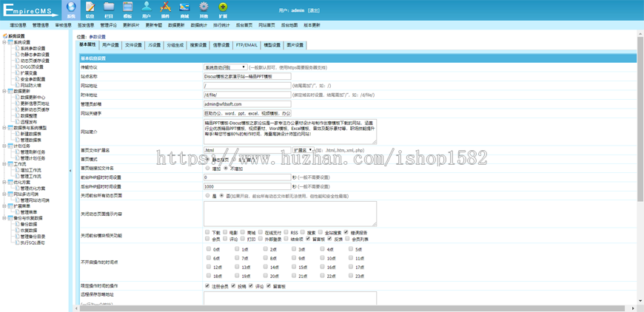This screenshot has width=644, height=312.
Task: Click the 退出 logout link
Action: pyautogui.click(x=313, y=10)
